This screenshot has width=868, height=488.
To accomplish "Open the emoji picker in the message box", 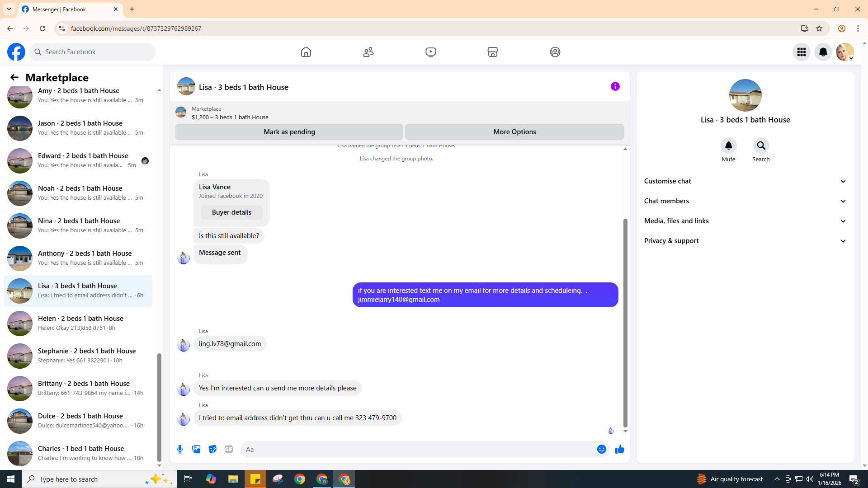I will pyautogui.click(x=601, y=449).
